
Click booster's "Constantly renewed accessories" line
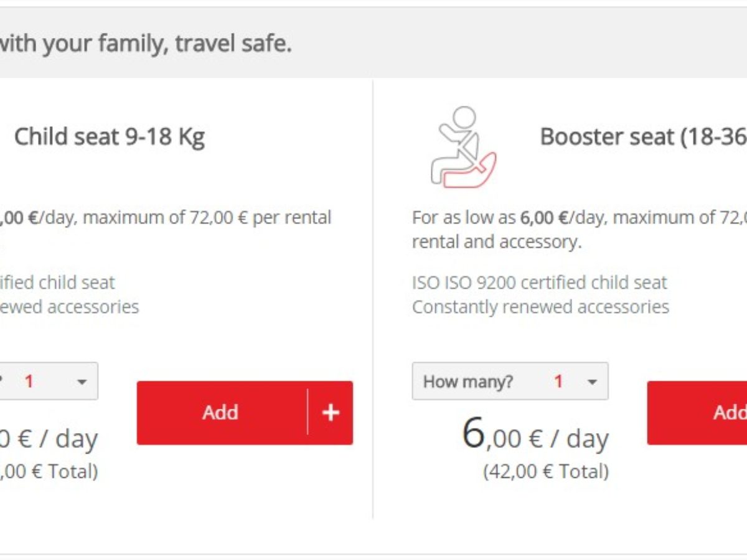coord(541,307)
